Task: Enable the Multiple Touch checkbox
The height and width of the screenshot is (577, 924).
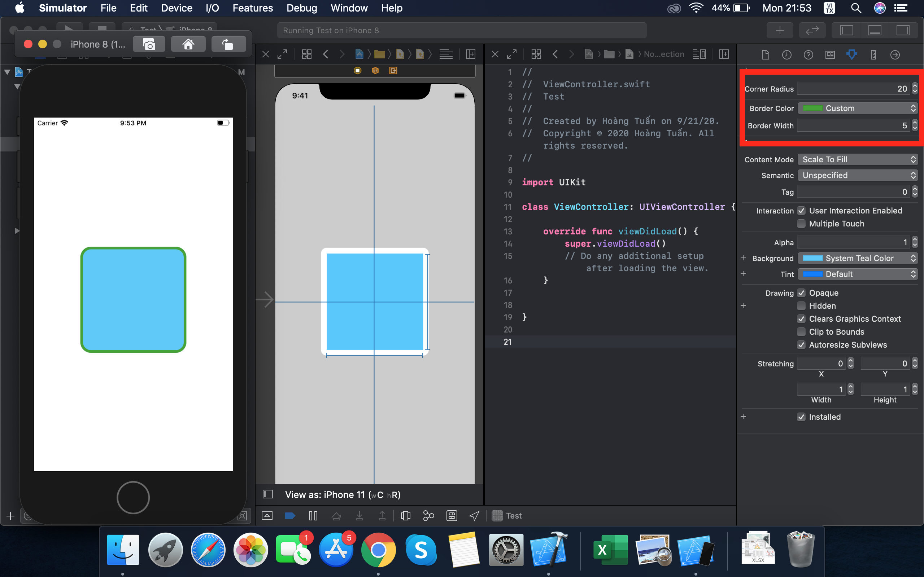Action: tap(801, 224)
